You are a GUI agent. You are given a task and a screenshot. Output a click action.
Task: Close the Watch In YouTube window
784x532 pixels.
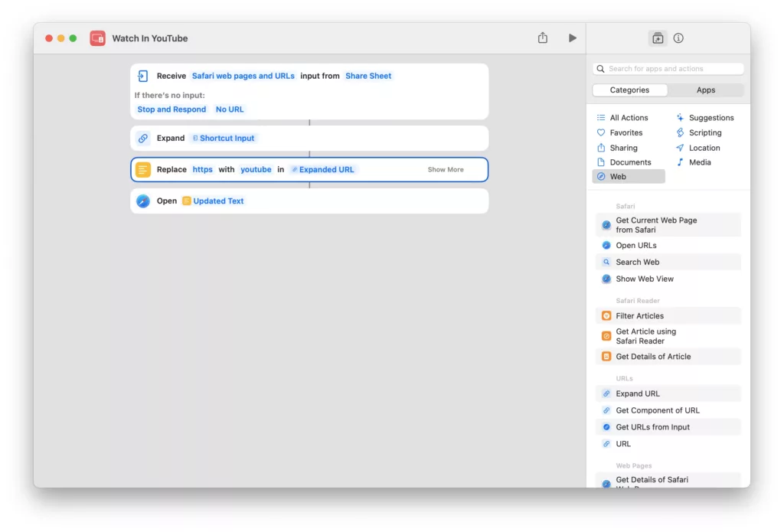tap(48, 38)
